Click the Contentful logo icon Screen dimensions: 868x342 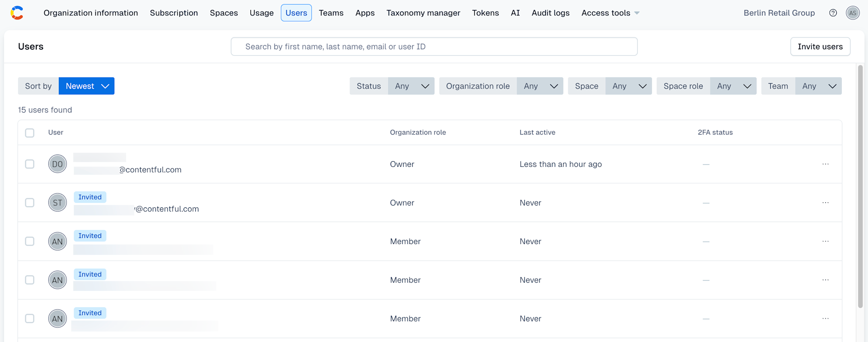[17, 13]
